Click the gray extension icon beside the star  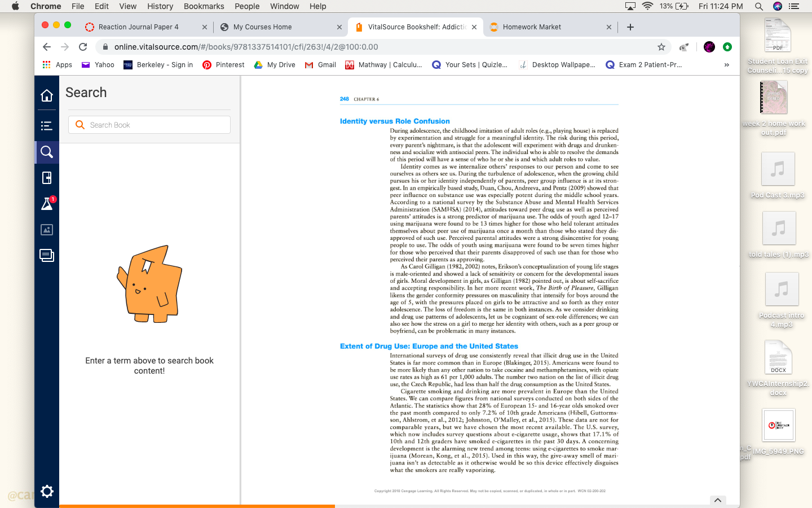coord(684,47)
